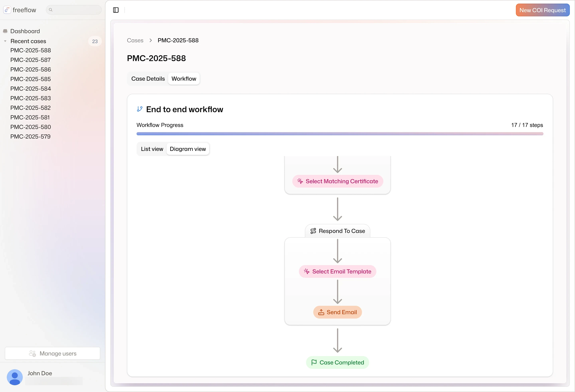Open case PMC-2025-583

[x=31, y=98]
